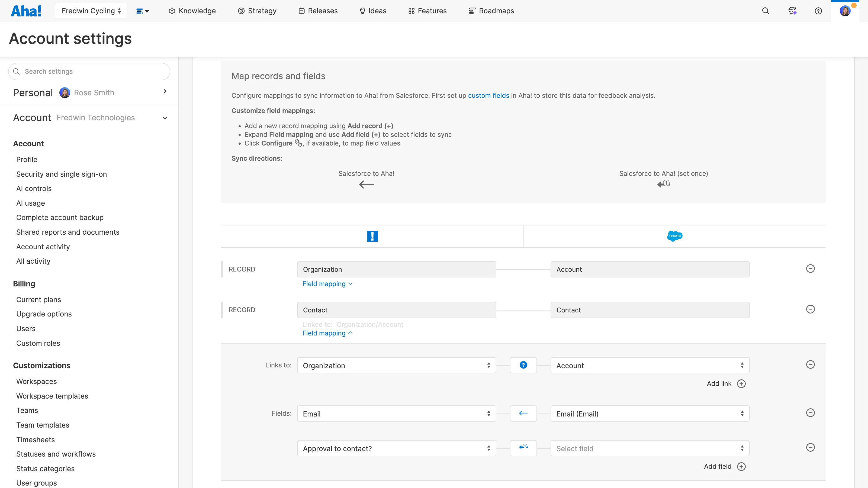
Task: Open the Select field dropdown
Action: click(x=650, y=448)
